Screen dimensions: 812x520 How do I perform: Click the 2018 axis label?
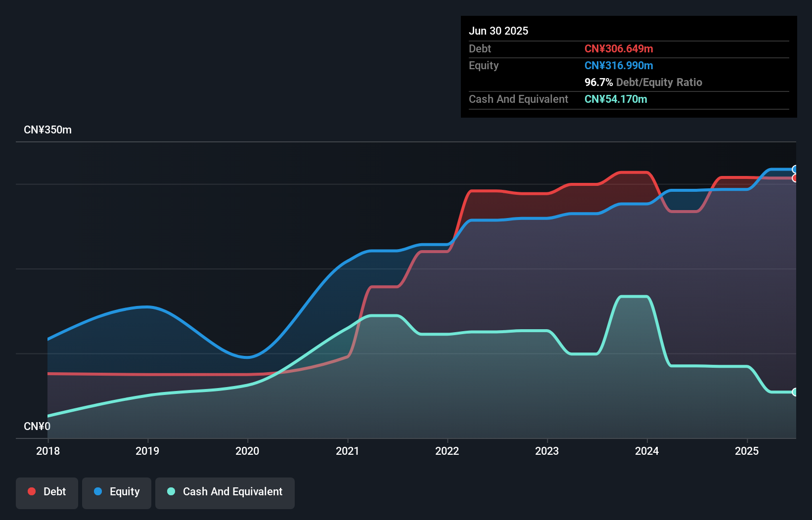pyautogui.click(x=48, y=451)
